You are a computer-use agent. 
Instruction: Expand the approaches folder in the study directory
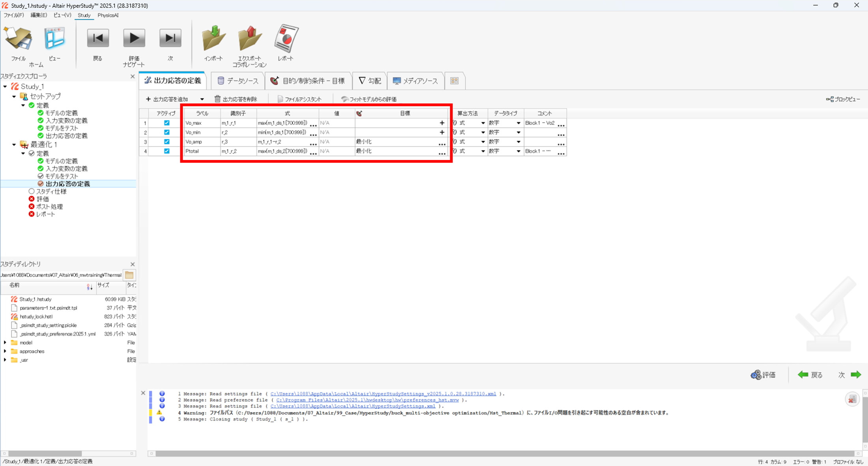[5, 351]
